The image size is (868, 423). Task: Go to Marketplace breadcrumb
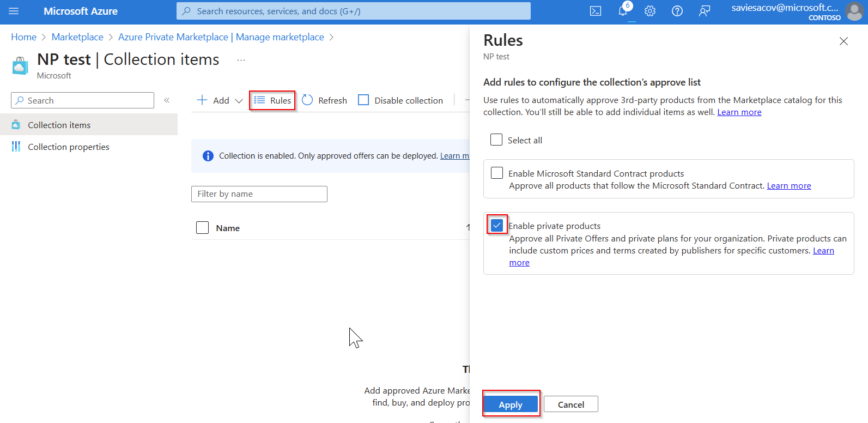click(x=77, y=37)
